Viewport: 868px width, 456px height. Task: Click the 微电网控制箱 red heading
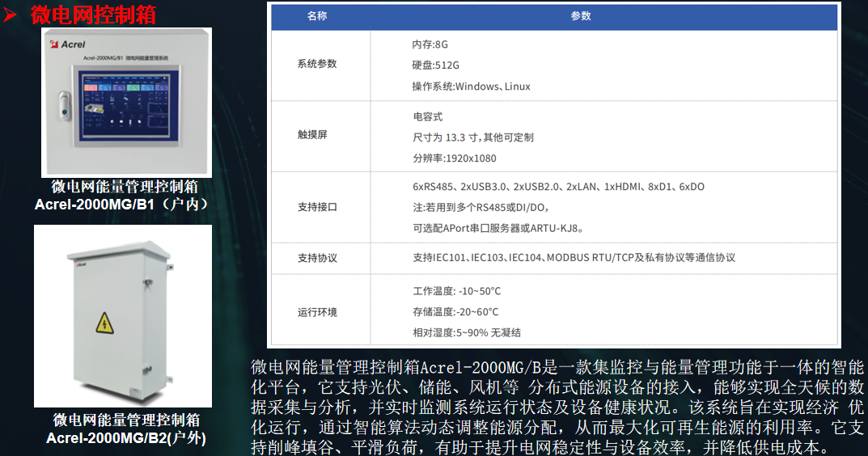94,15
